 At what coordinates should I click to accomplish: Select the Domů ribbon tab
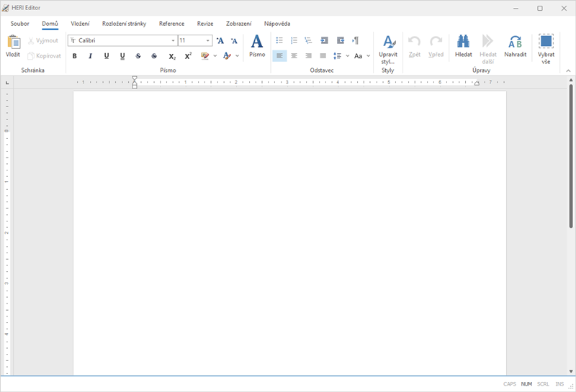point(50,24)
